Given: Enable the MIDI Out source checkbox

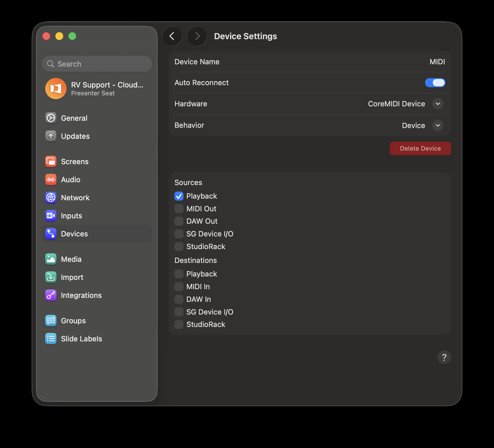Looking at the screenshot, I should pyautogui.click(x=179, y=208).
